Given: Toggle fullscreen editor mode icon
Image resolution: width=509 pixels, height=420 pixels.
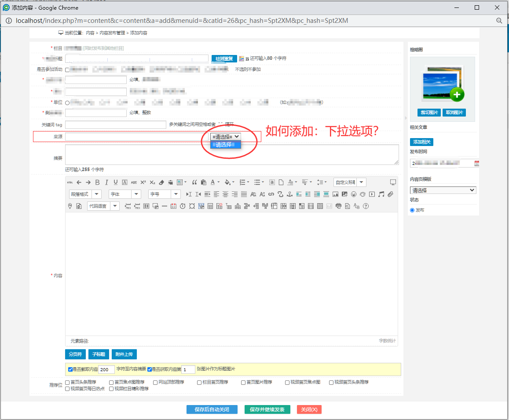Looking at the screenshot, I should [x=393, y=183].
